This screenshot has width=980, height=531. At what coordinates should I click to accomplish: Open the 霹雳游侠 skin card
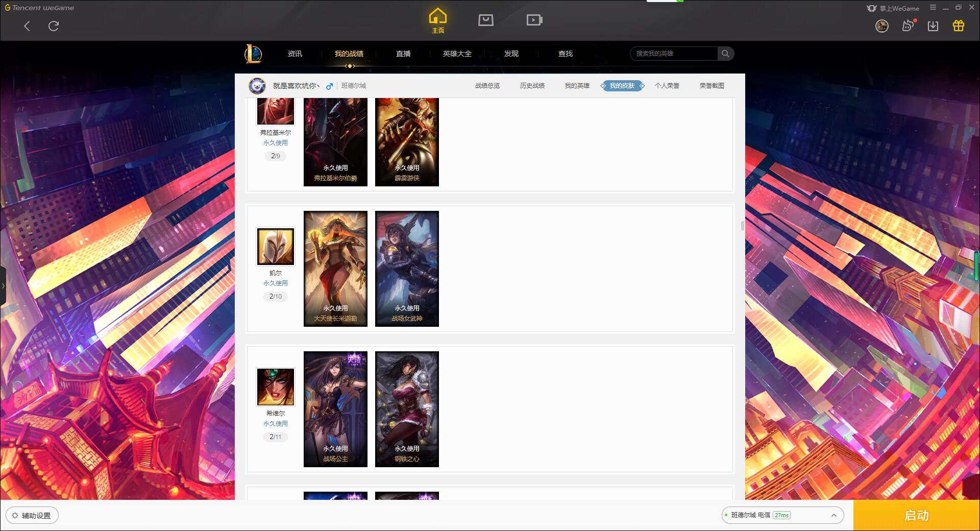(x=407, y=142)
